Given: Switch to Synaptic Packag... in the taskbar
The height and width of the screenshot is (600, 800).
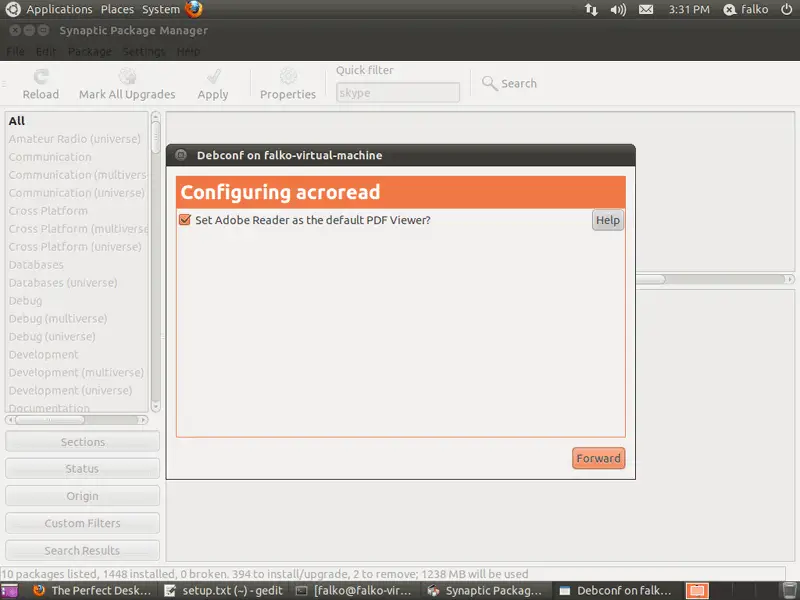Looking at the screenshot, I should 485,591.
